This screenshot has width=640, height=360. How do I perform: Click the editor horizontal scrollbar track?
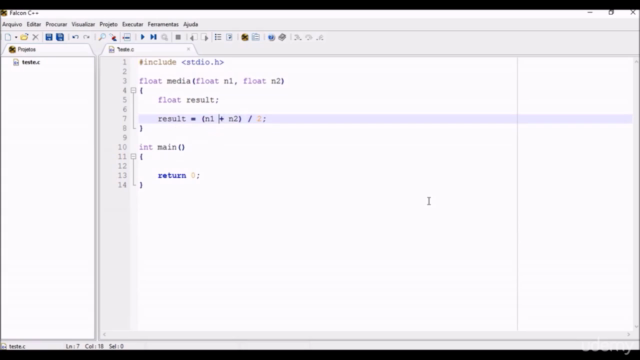pos(366,334)
